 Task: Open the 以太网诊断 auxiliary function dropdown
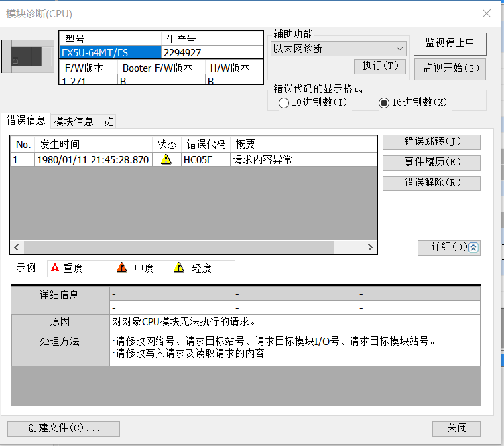click(339, 48)
